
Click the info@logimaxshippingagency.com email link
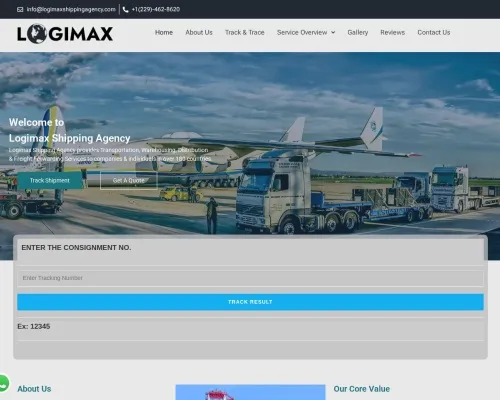click(71, 9)
